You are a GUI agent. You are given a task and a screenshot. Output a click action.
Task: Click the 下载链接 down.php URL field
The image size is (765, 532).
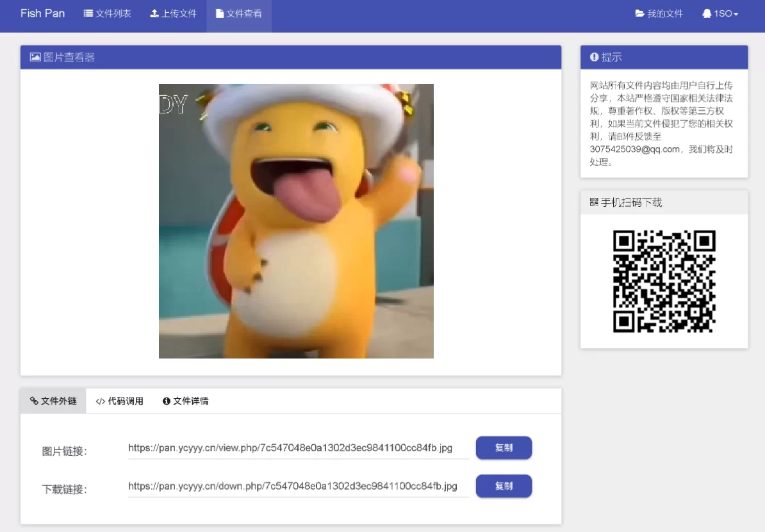(x=298, y=486)
